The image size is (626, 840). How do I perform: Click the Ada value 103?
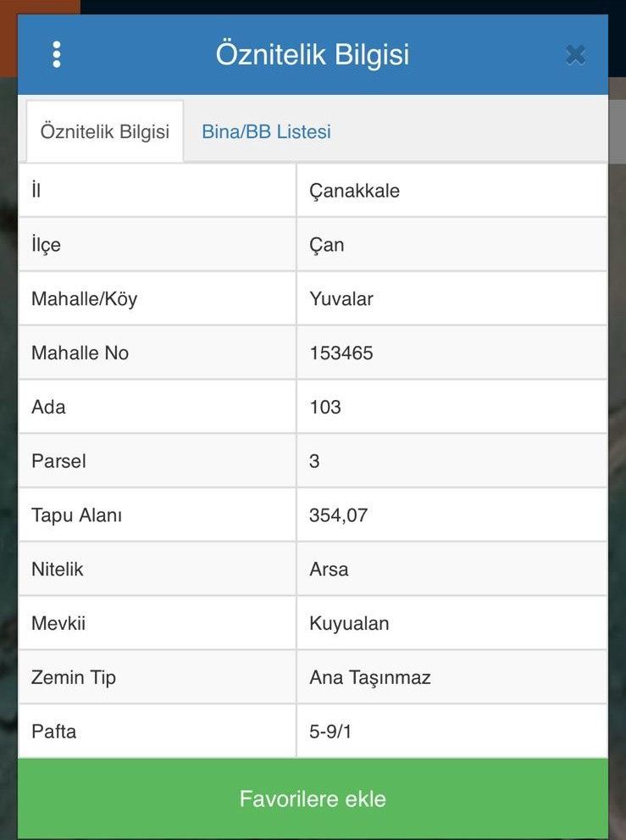click(325, 407)
